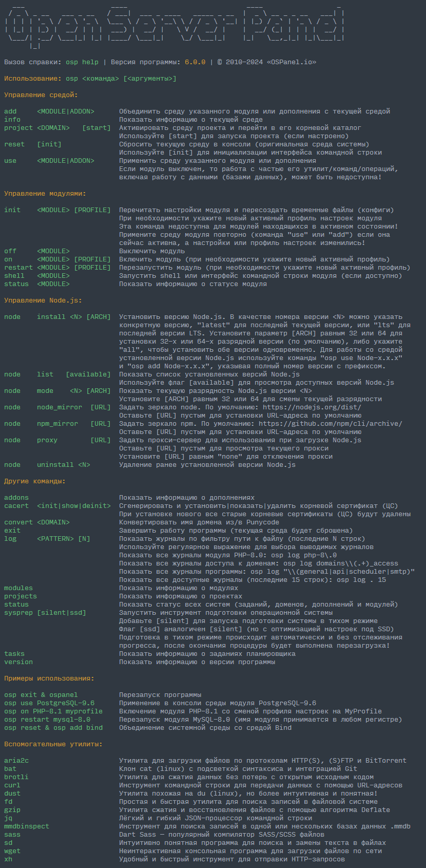This screenshot has width=426, height=868.
Task: Click the 'reset' command name
Action: click(x=14, y=144)
